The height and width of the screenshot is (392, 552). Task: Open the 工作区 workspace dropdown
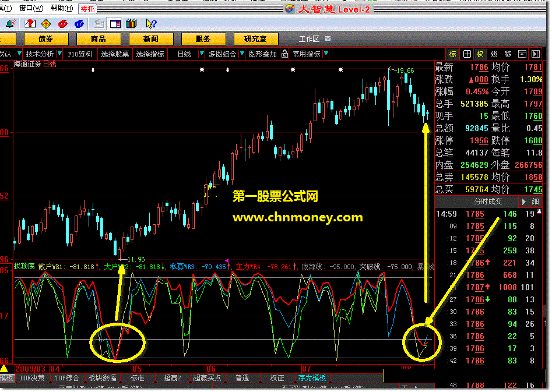(x=328, y=38)
